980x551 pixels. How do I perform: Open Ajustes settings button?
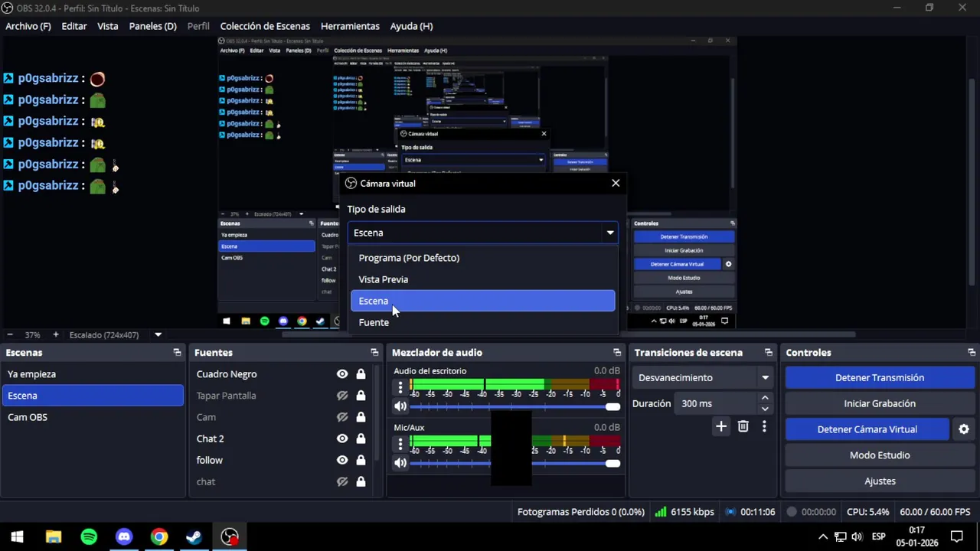880,481
